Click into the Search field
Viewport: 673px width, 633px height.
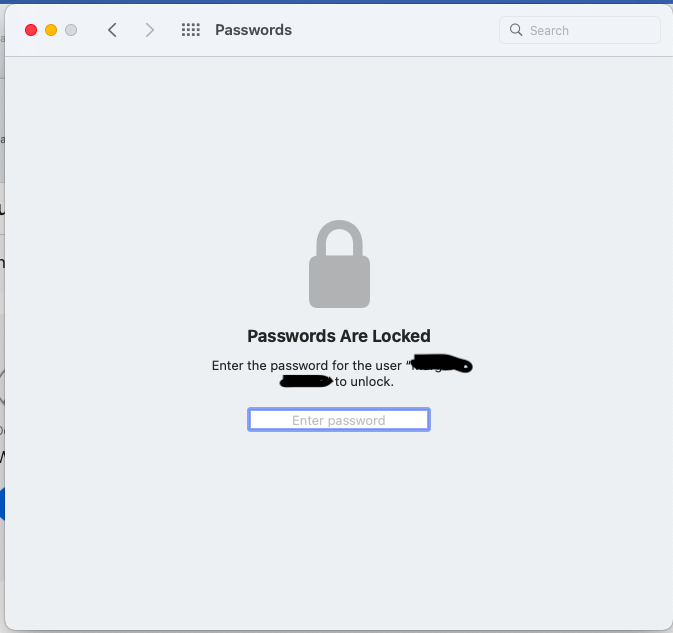point(590,30)
